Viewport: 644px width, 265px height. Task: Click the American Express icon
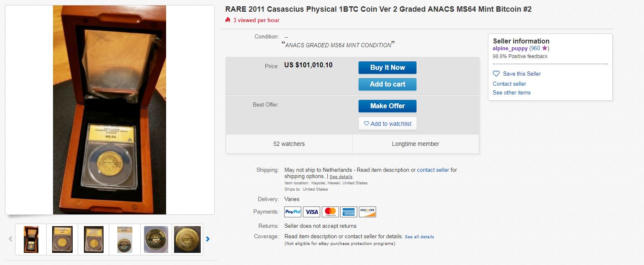349,212
